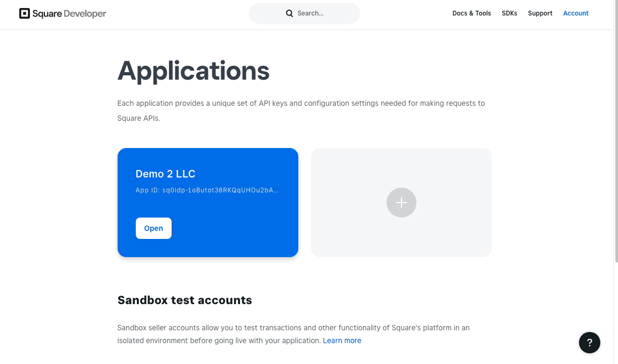Image resolution: width=618 pixels, height=364 pixels.
Task: Open the Account menu
Action: pos(575,13)
